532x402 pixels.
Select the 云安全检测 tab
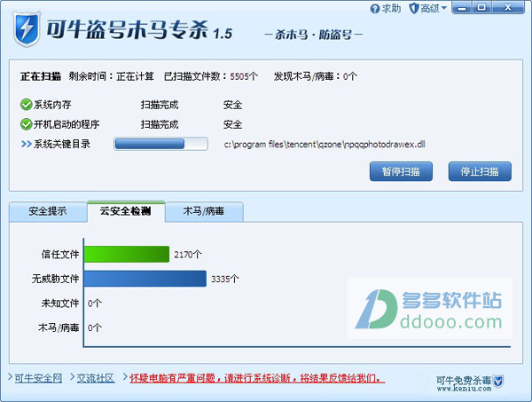[x=126, y=211]
